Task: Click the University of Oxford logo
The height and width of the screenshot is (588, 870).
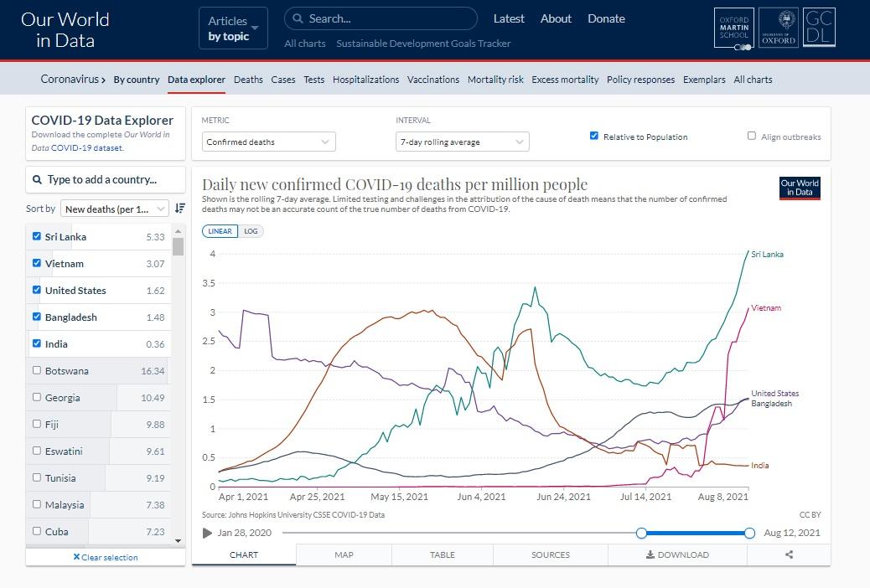Action: (778, 28)
